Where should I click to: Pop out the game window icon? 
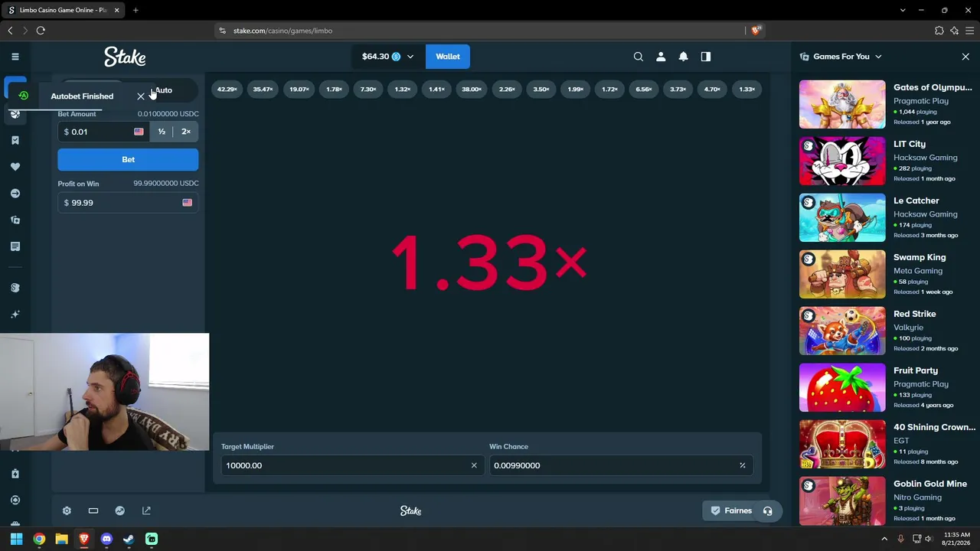[x=146, y=510]
